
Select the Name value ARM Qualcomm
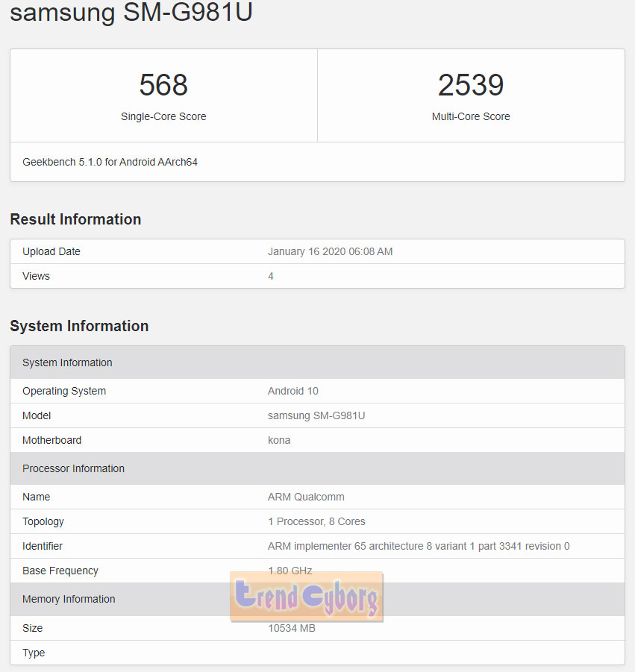304,497
